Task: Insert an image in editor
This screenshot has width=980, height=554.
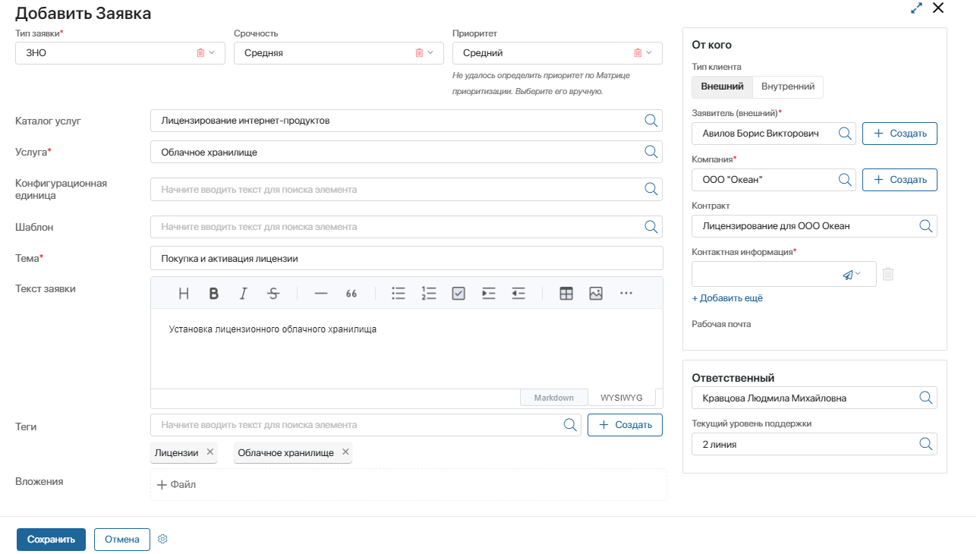Action: tap(596, 294)
